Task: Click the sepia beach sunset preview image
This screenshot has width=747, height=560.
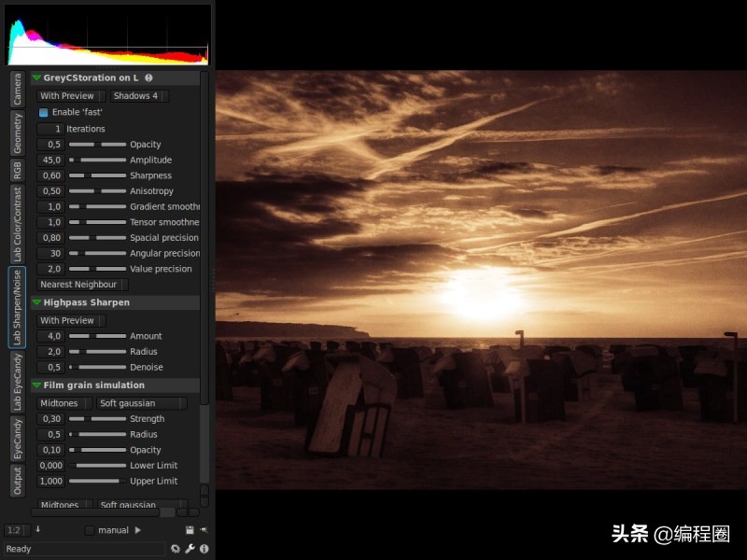Action: click(x=481, y=280)
